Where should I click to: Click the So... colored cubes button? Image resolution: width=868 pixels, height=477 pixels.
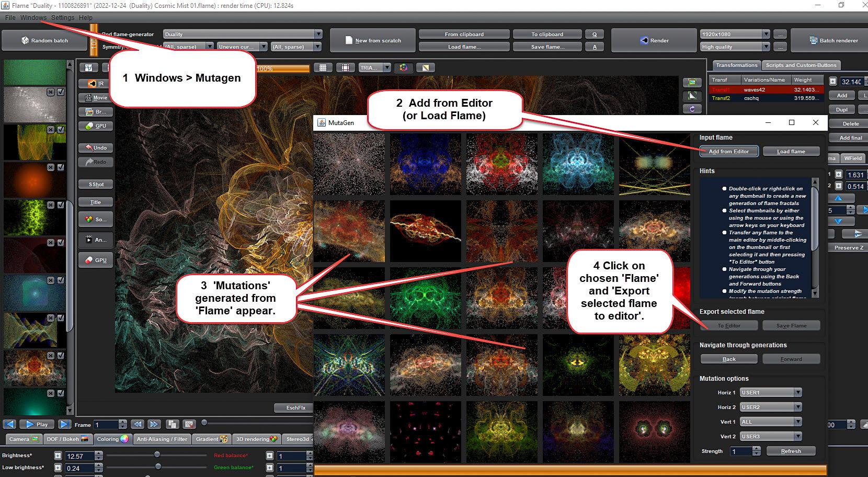96,220
